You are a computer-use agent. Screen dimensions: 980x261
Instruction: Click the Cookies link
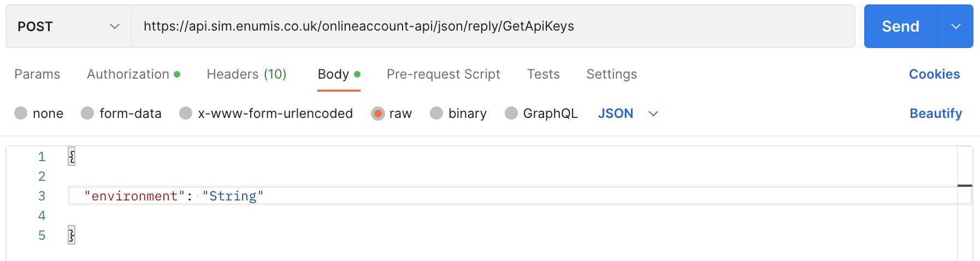click(934, 74)
